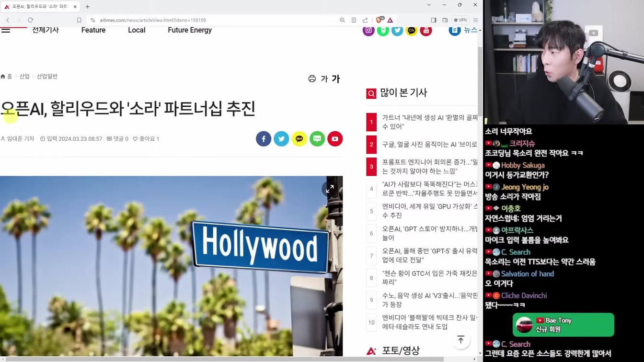Click the 많이 본 기사 search icon

point(371,93)
